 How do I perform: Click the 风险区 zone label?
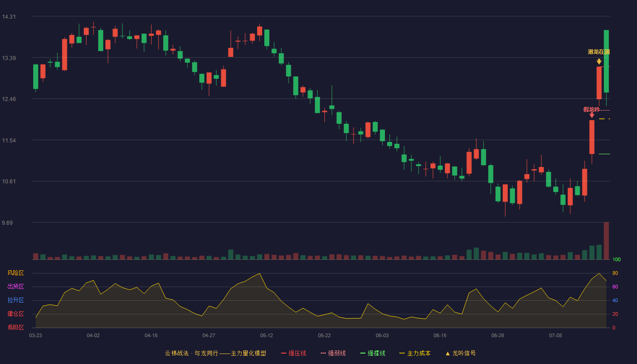coord(15,273)
